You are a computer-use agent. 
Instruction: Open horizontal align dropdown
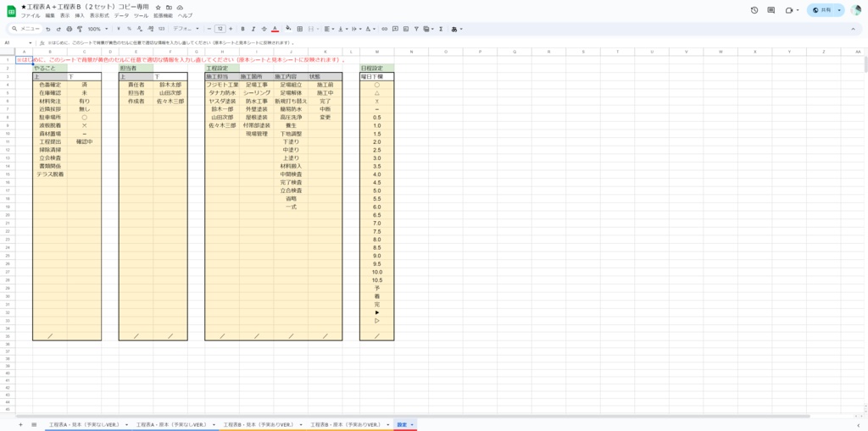click(x=328, y=29)
